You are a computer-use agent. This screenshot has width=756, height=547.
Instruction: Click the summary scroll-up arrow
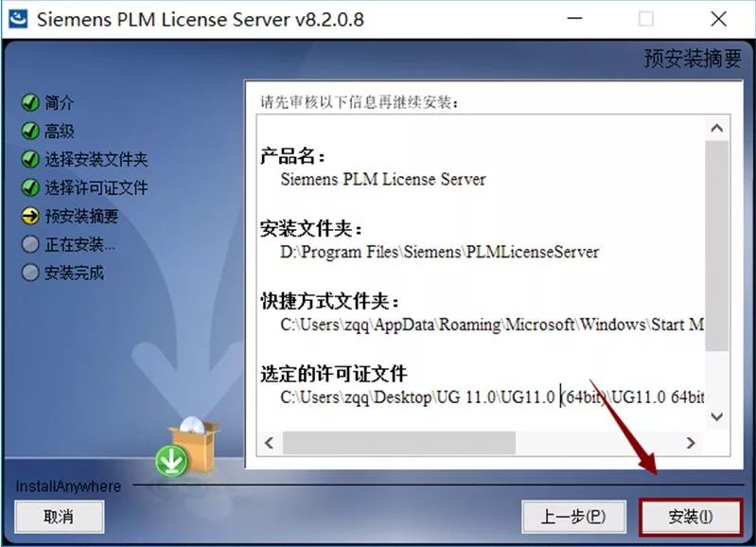click(717, 129)
